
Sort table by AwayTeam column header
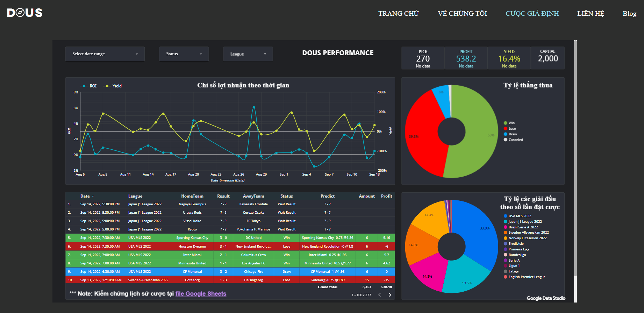[x=253, y=196]
